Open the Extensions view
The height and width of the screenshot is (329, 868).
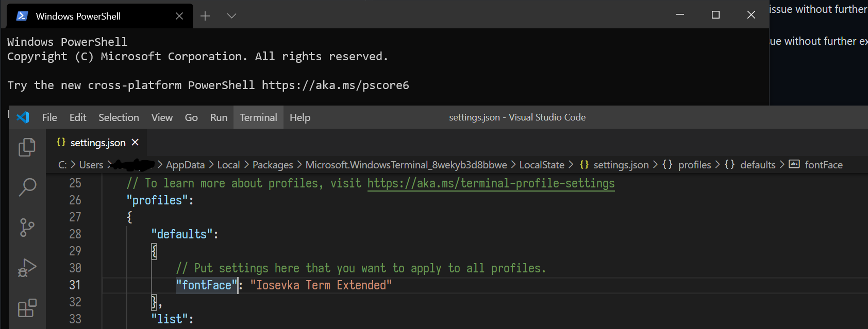point(27,308)
